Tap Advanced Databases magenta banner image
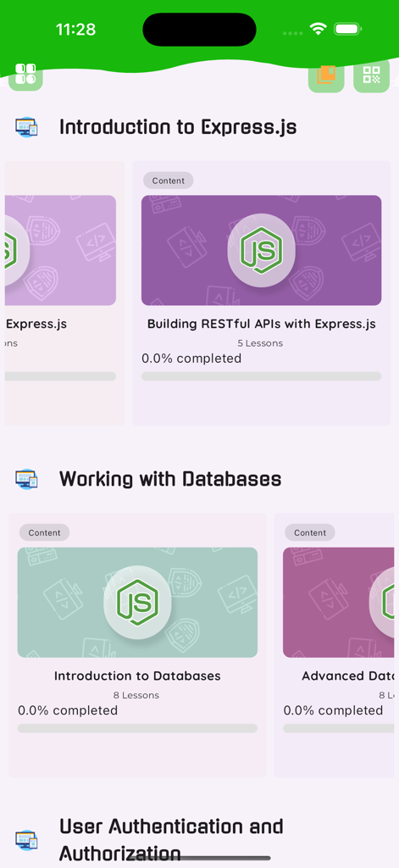399x868 pixels. 339,603
